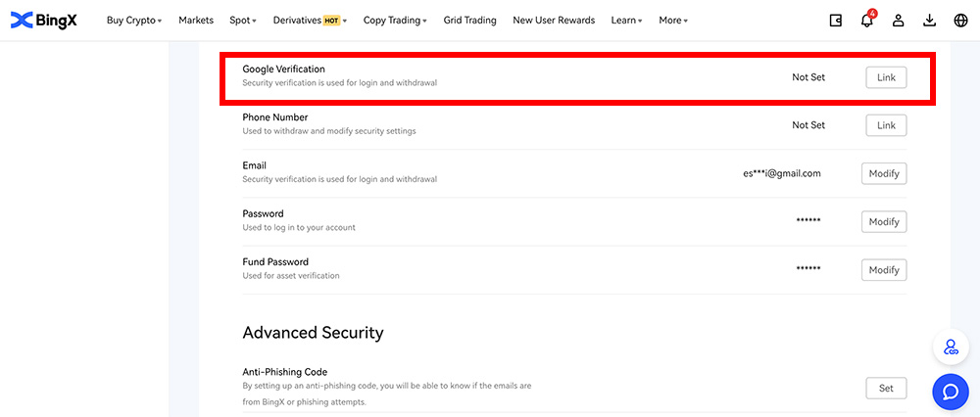
Task: Expand the More menu
Action: (673, 21)
